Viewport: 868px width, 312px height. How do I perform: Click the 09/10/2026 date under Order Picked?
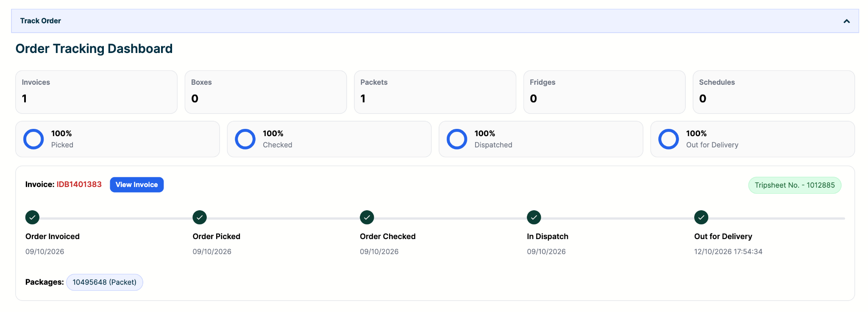212,252
